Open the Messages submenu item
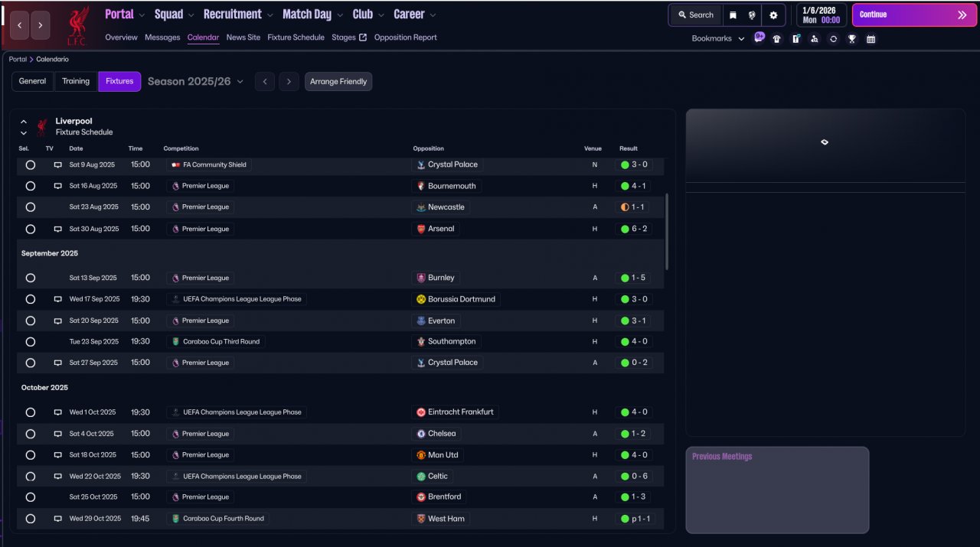 [x=162, y=37]
